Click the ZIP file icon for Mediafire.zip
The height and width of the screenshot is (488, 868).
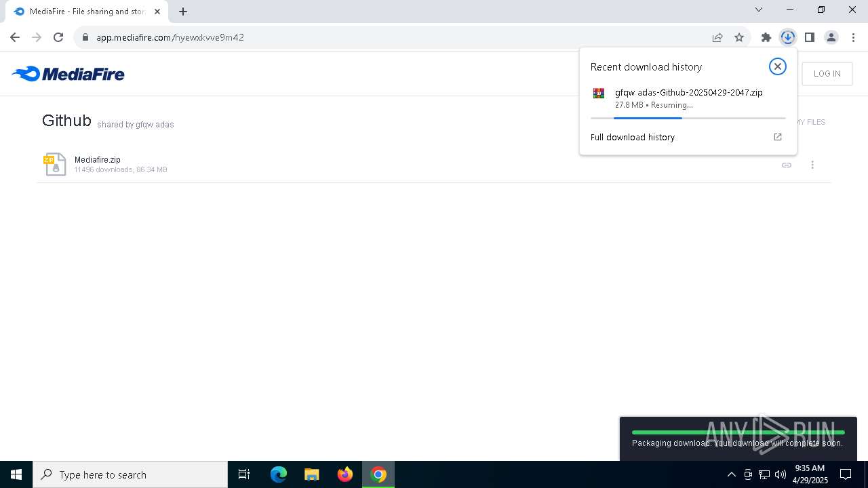pos(55,165)
